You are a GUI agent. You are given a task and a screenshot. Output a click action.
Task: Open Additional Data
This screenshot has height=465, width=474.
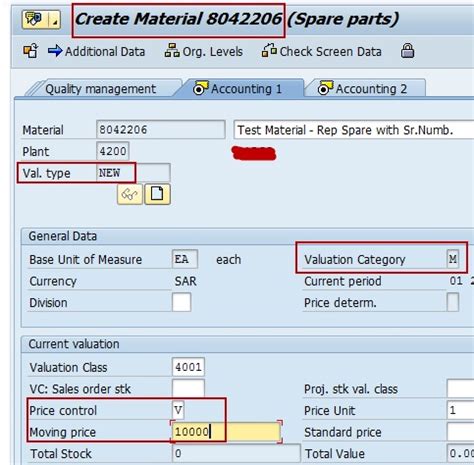coord(97,52)
